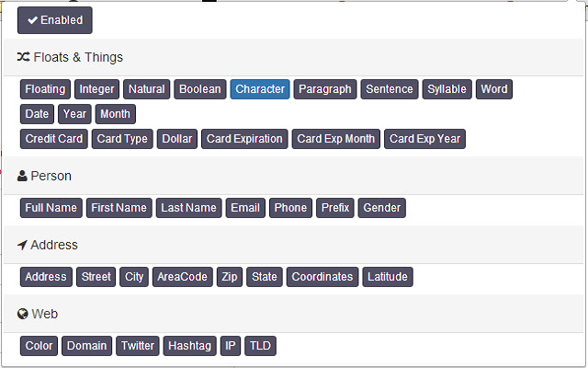Pick the Card Exp Year button
Viewport: 588px width, 368px height.
(425, 139)
